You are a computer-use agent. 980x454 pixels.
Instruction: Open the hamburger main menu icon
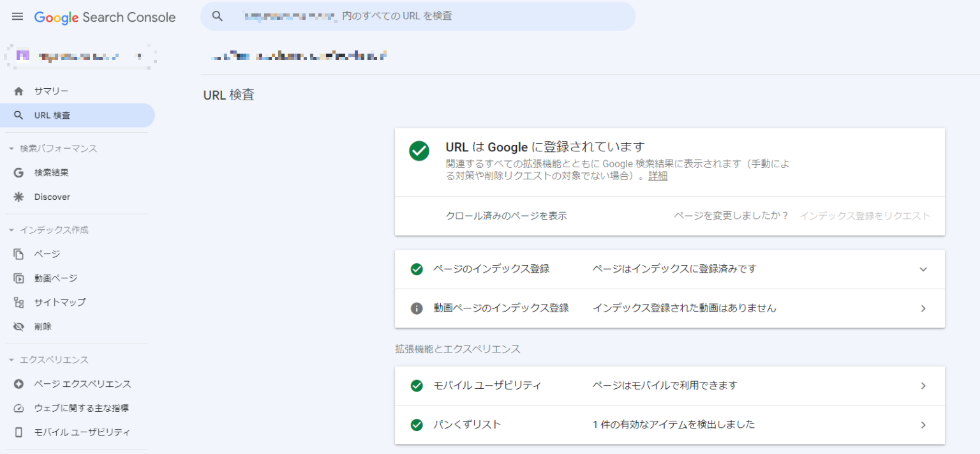point(17,17)
